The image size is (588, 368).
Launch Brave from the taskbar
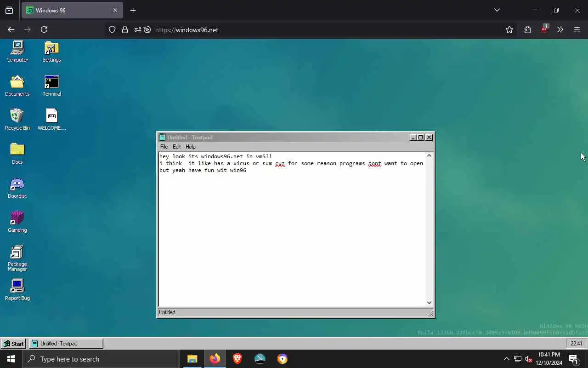(x=237, y=359)
